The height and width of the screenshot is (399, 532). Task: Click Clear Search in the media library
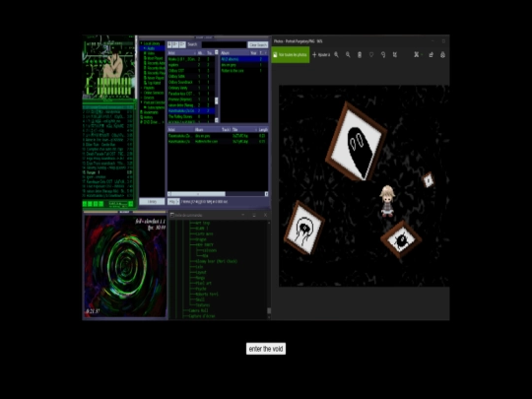tap(258, 44)
